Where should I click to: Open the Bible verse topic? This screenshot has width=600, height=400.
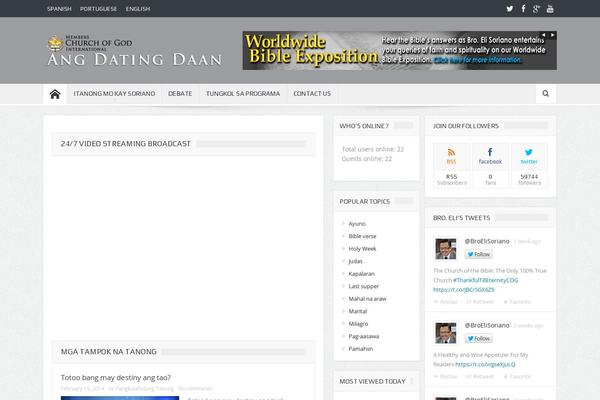tap(362, 236)
